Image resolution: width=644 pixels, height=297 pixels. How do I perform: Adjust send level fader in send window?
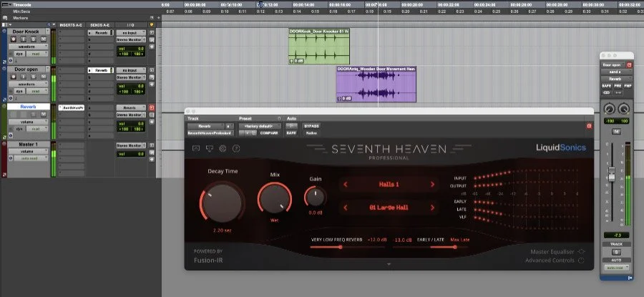[612, 175]
